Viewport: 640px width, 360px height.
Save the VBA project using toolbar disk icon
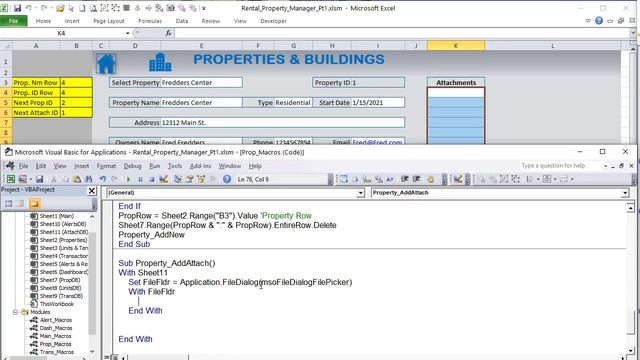coord(40,179)
